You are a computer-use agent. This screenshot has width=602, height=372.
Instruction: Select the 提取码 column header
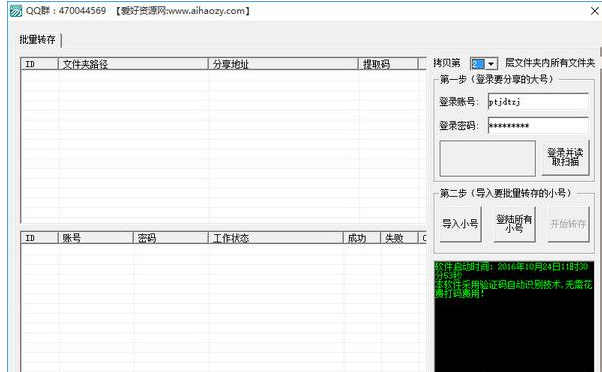point(388,64)
